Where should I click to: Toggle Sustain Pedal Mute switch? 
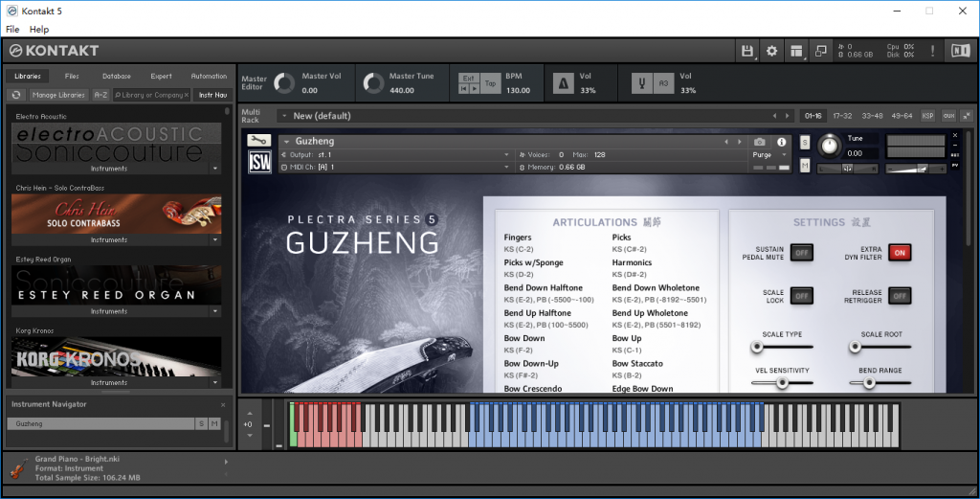pos(801,253)
